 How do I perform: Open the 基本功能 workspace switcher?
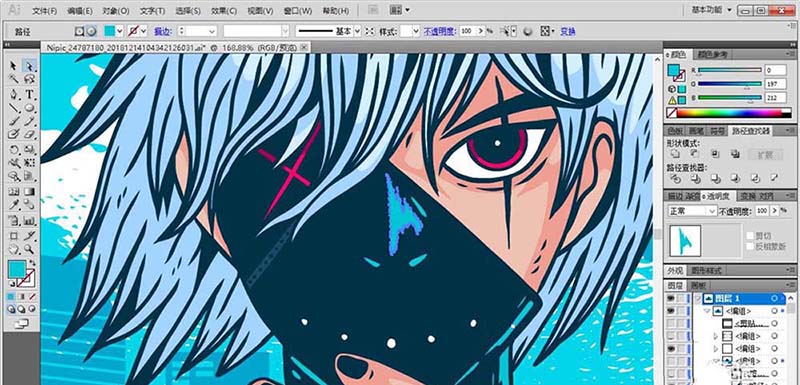pyautogui.click(x=711, y=10)
